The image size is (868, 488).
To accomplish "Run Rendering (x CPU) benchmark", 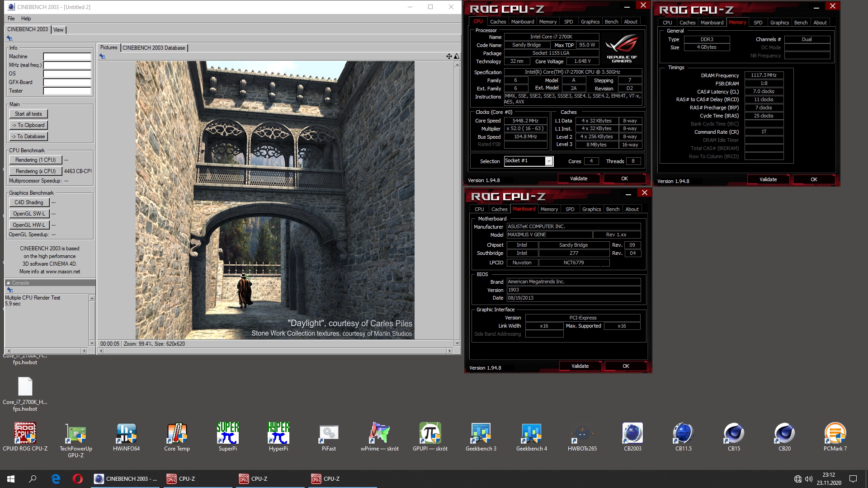I will [35, 171].
